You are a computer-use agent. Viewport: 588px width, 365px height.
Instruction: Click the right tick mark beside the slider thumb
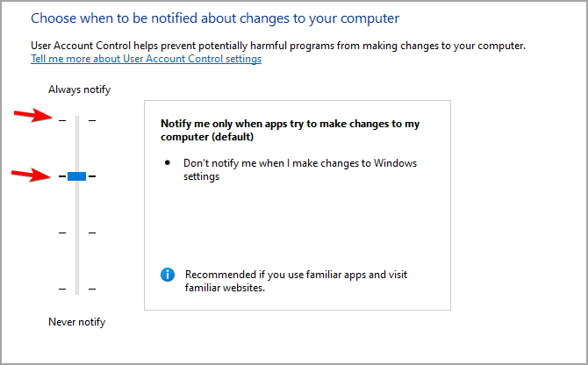92,176
